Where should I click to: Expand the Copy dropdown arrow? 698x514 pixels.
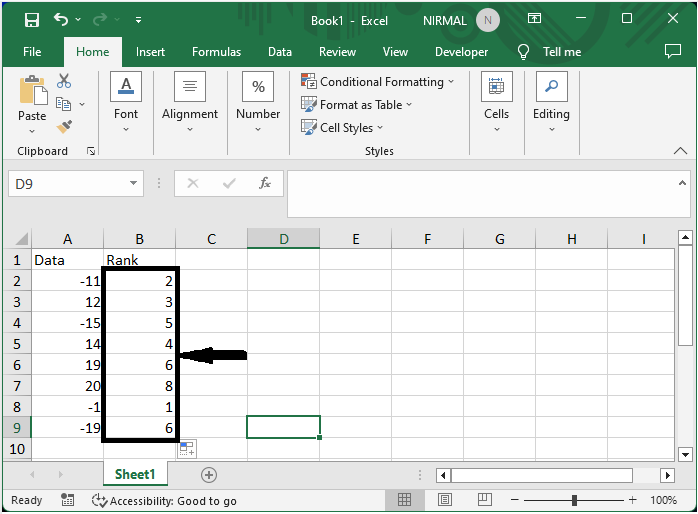point(82,104)
